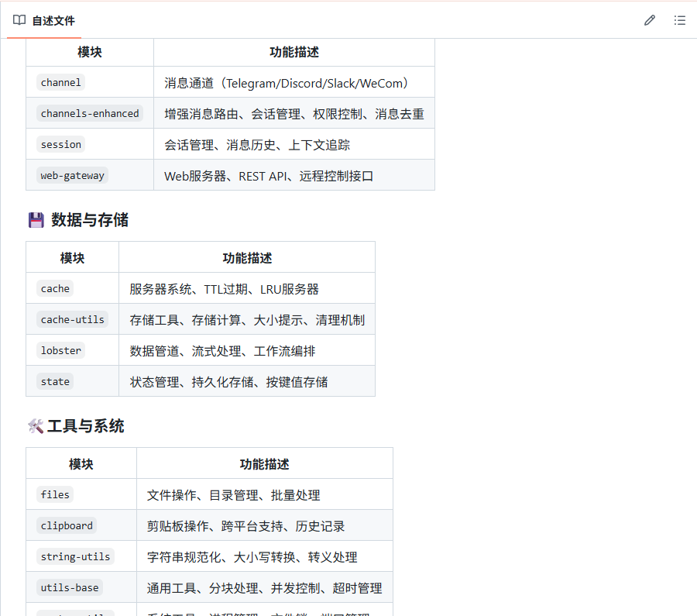Click the book icon beside 自述文件
Image resolution: width=697 pixels, height=616 pixels.
coord(19,20)
